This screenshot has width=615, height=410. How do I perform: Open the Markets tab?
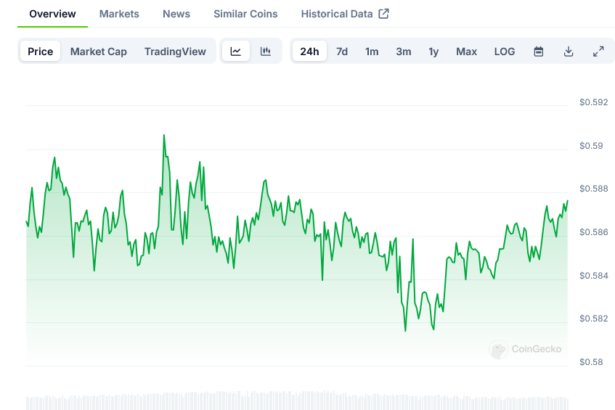tap(119, 14)
